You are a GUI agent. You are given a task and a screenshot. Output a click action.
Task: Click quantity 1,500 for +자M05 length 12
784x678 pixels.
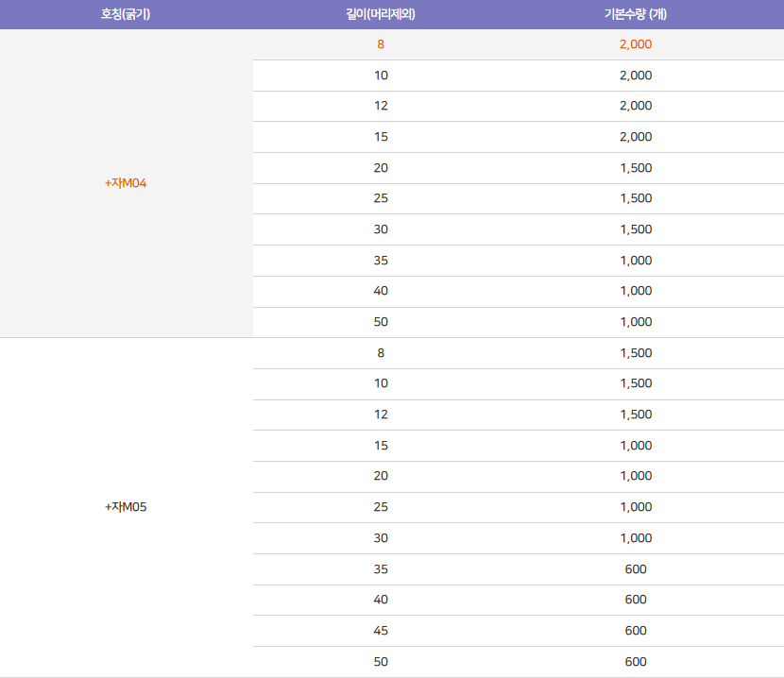pyautogui.click(x=636, y=415)
